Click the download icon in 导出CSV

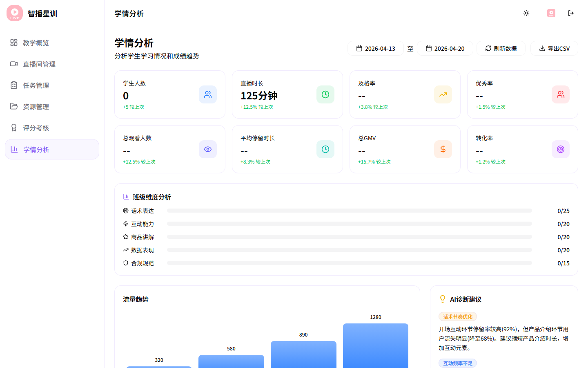(542, 48)
